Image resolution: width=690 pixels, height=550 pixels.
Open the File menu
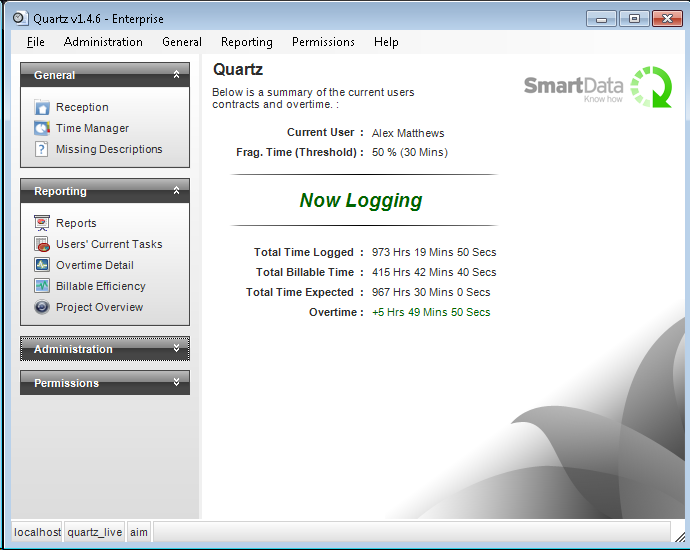(36, 42)
